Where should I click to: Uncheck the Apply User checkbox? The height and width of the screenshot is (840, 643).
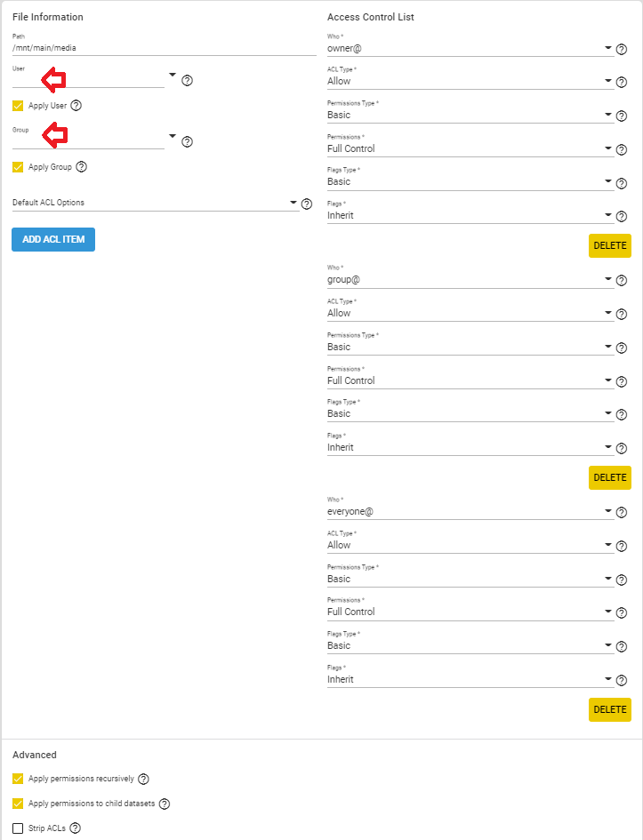coord(18,106)
